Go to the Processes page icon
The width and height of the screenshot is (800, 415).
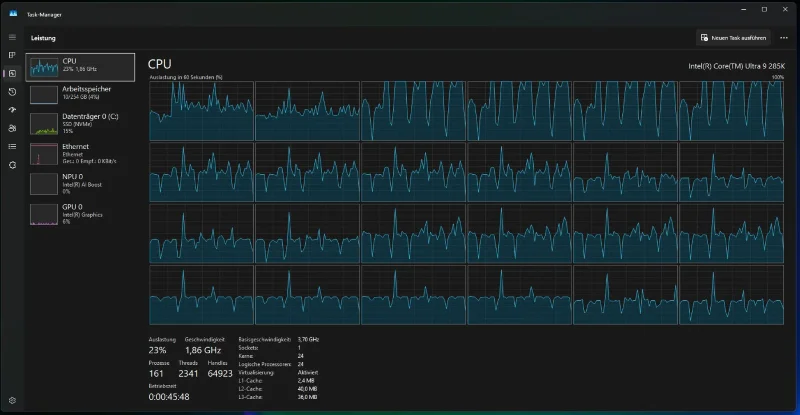coord(12,55)
